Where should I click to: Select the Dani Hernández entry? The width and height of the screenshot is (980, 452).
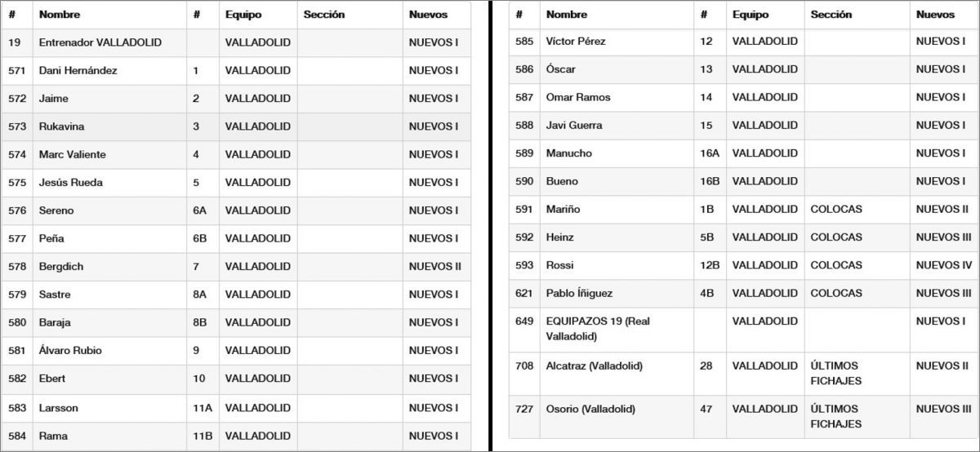pos(78,71)
